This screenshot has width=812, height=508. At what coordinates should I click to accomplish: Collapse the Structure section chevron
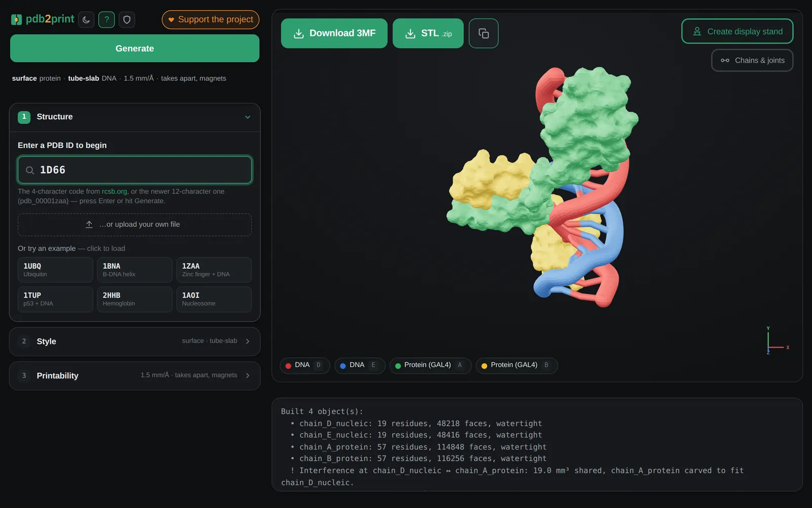pos(248,117)
